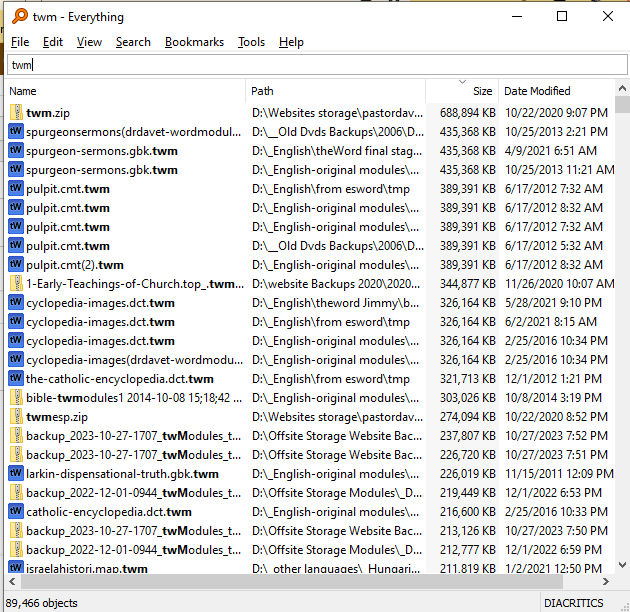Image resolution: width=630 pixels, height=612 pixels.
Task: Select catholic-encyclopedia.dct.twm file name
Action: [108, 512]
